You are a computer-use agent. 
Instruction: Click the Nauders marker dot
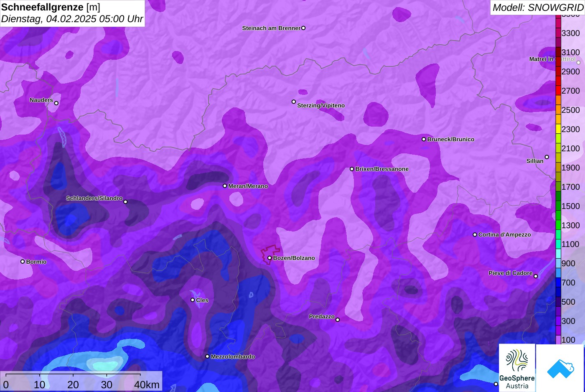tap(56, 103)
